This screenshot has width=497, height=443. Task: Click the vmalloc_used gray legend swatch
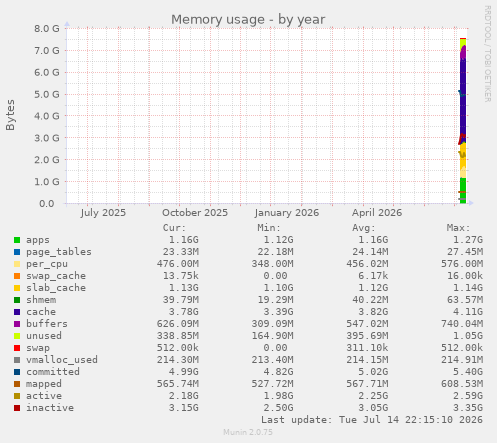(x=17, y=360)
